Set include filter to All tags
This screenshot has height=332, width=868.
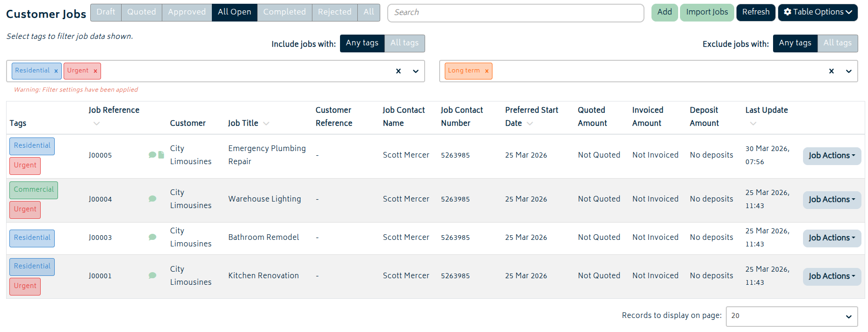tap(405, 43)
